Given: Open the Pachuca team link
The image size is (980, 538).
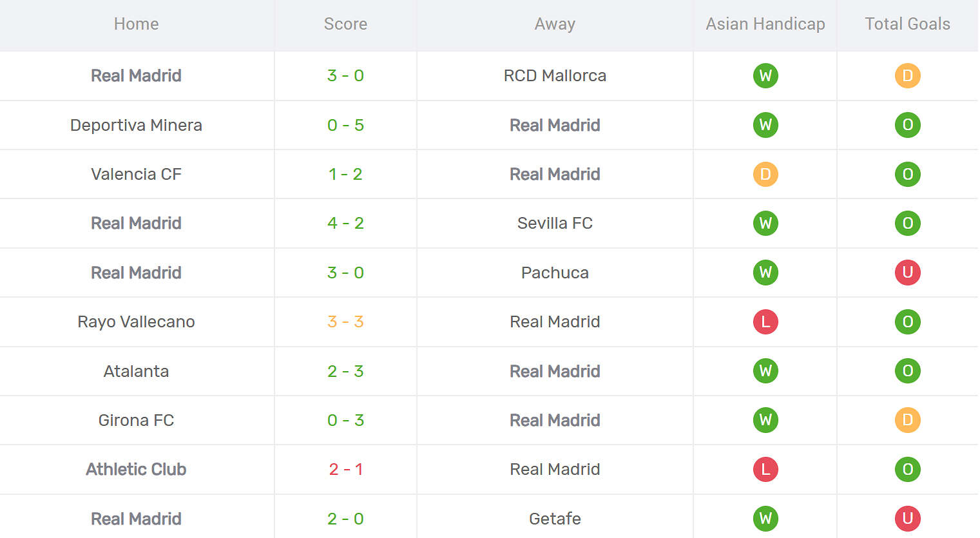Looking at the screenshot, I should (555, 273).
